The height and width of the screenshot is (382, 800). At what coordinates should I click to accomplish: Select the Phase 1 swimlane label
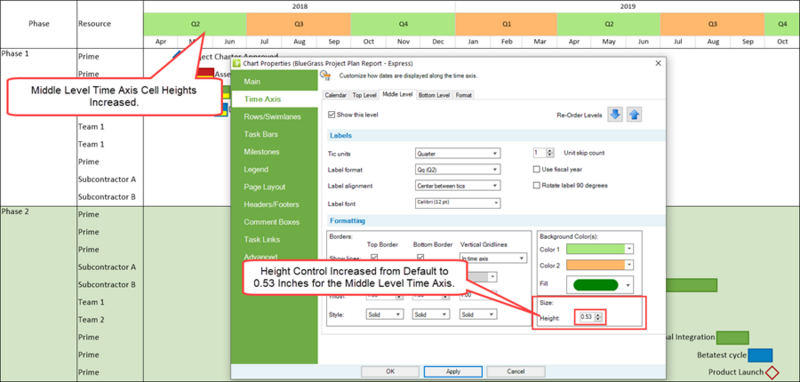tap(15, 53)
